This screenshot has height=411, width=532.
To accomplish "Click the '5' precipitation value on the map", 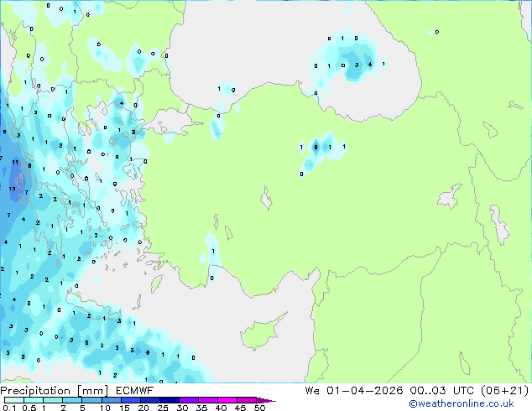I will pos(86,343).
